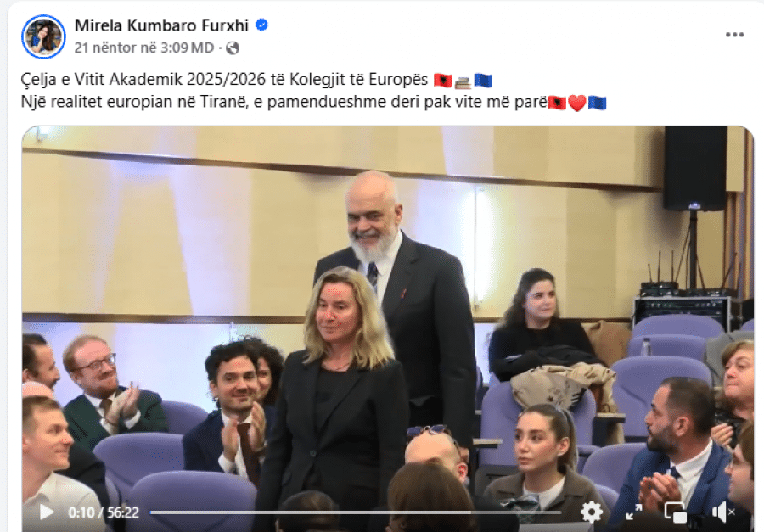Click the text 'Një realitet europian në Tiranë'
This screenshot has height=532, width=764.
pos(131,103)
